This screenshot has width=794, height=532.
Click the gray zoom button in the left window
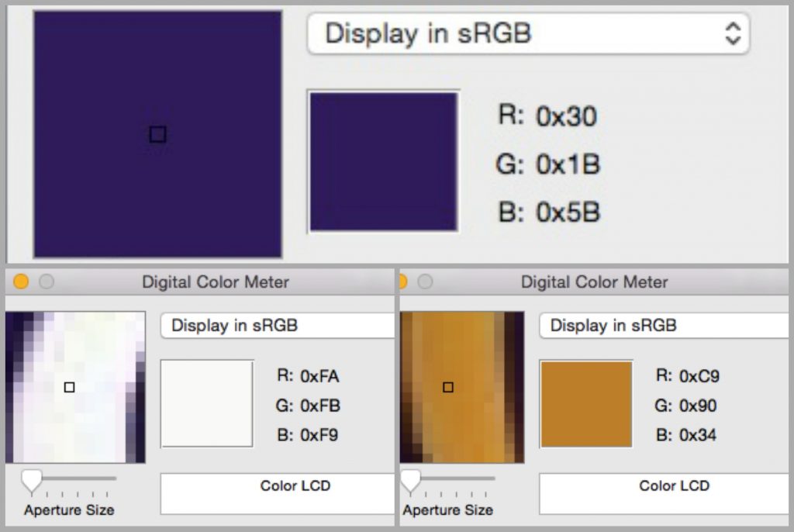47,282
